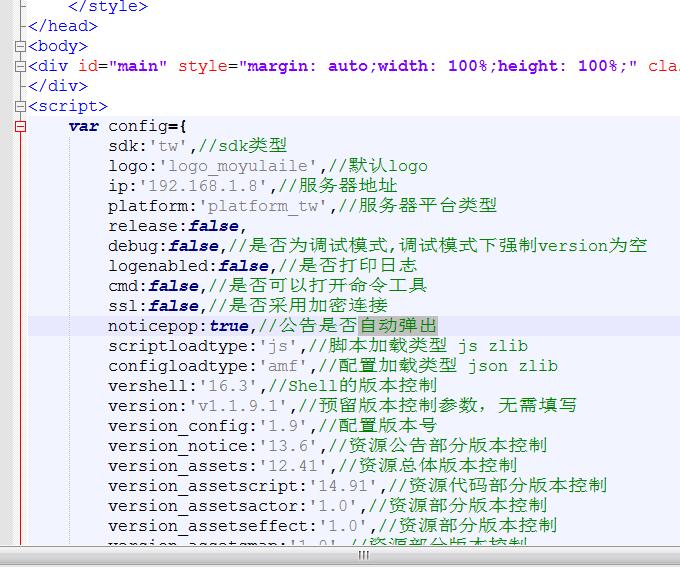
Task: Click the comment 是否可以打开命令工具
Action: click(x=327, y=286)
